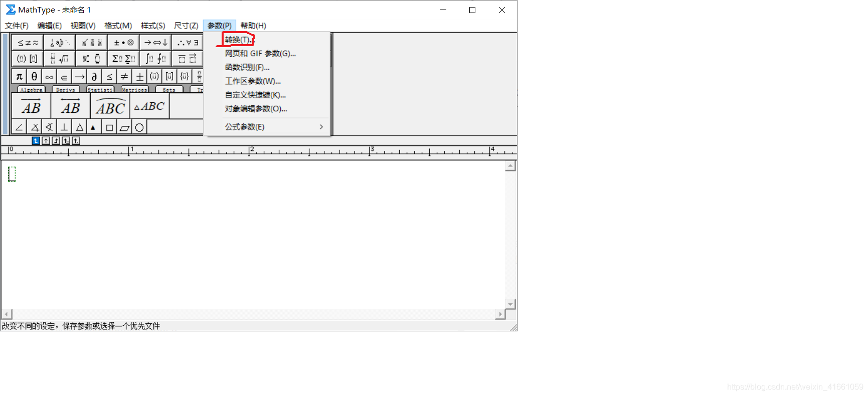Viewport: 868px width, 396px height.
Task: Insert the partial derivative symbol (∂)
Action: pyautogui.click(x=94, y=76)
